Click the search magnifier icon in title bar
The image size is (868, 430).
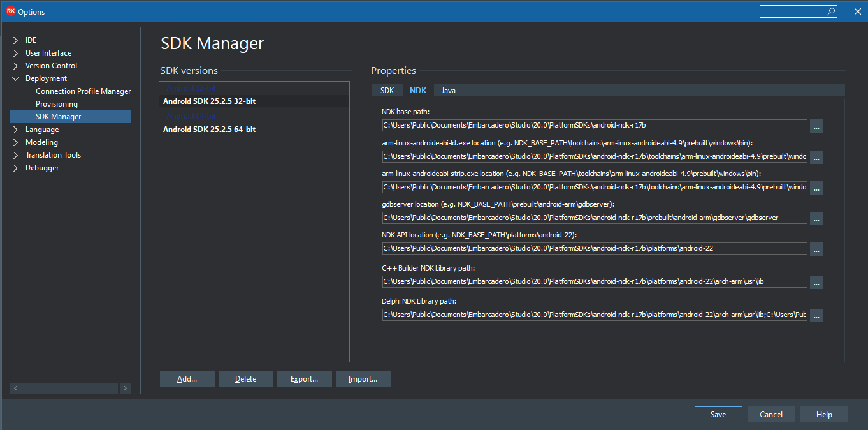coord(831,11)
